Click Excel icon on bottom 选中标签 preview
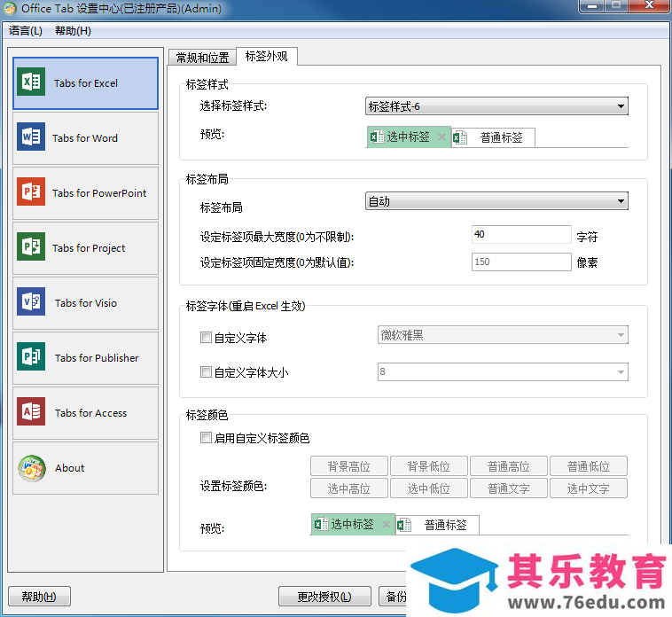672x617 pixels. 321,524
